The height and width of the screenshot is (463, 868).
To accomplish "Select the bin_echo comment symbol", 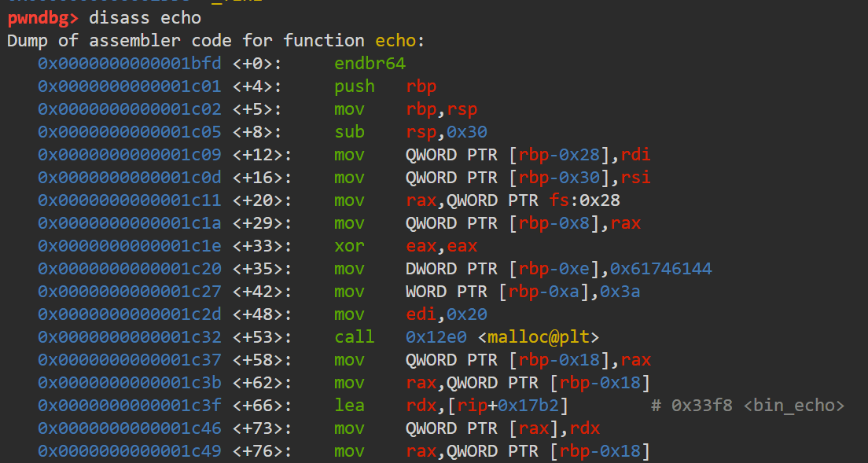I will (x=794, y=406).
